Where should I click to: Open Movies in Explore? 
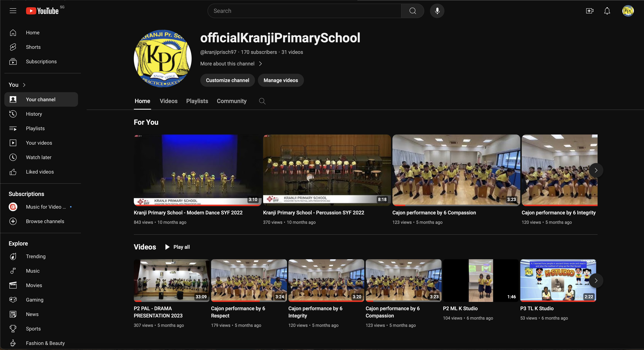point(41,285)
